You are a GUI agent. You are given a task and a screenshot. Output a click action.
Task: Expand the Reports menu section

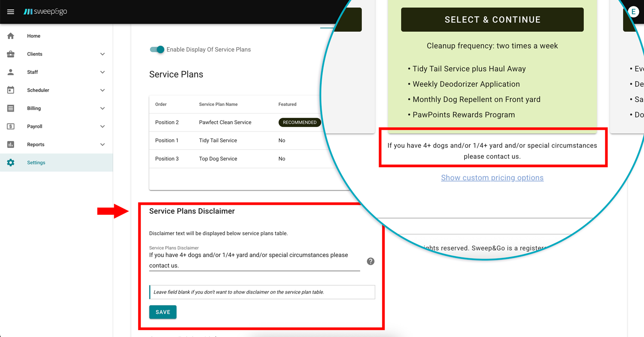click(103, 144)
